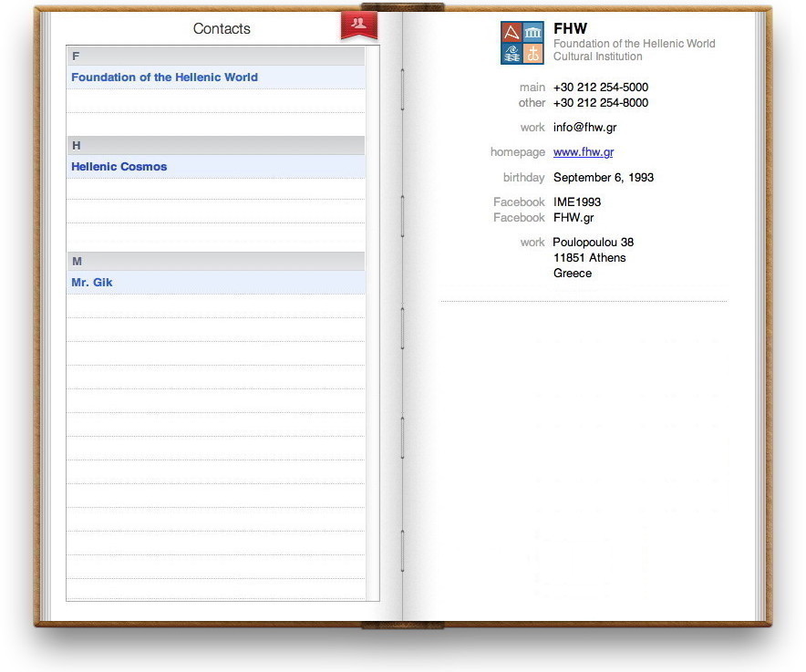Click the Contacts page title
The height and width of the screenshot is (672, 806).
tap(222, 28)
